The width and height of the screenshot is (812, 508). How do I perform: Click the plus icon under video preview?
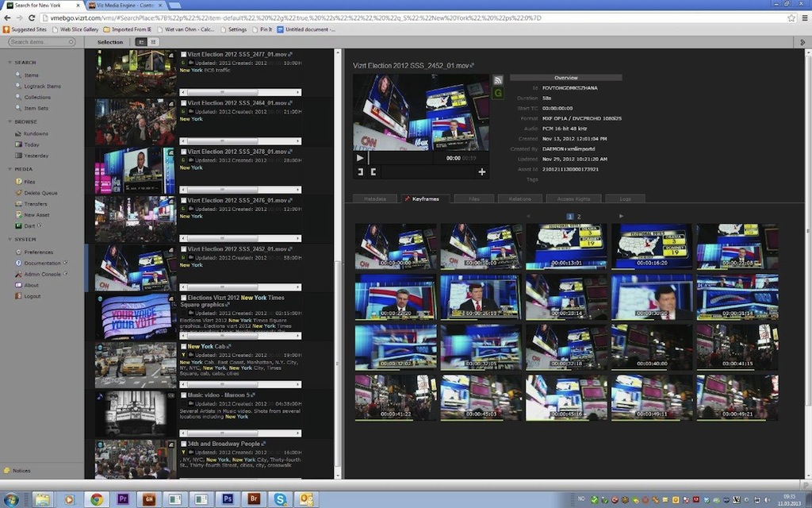(x=481, y=172)
